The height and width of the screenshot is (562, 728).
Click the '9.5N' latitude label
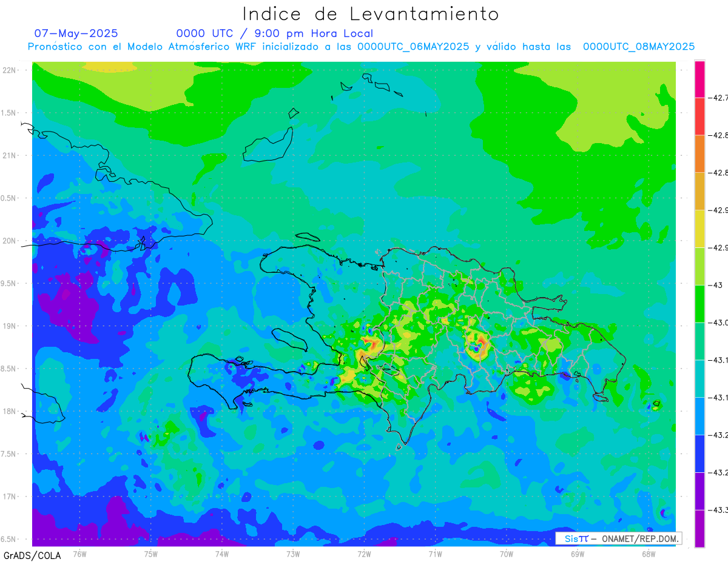point(8,283)
